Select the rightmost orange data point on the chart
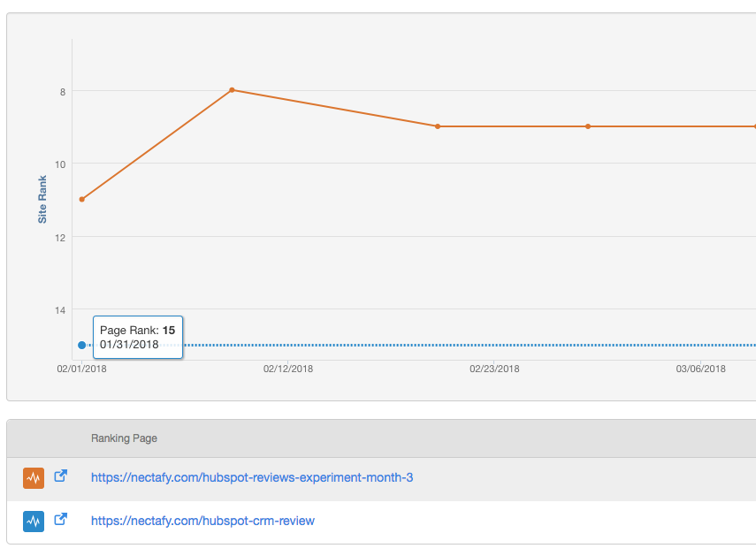756x556 pixels. pos(753,126)
